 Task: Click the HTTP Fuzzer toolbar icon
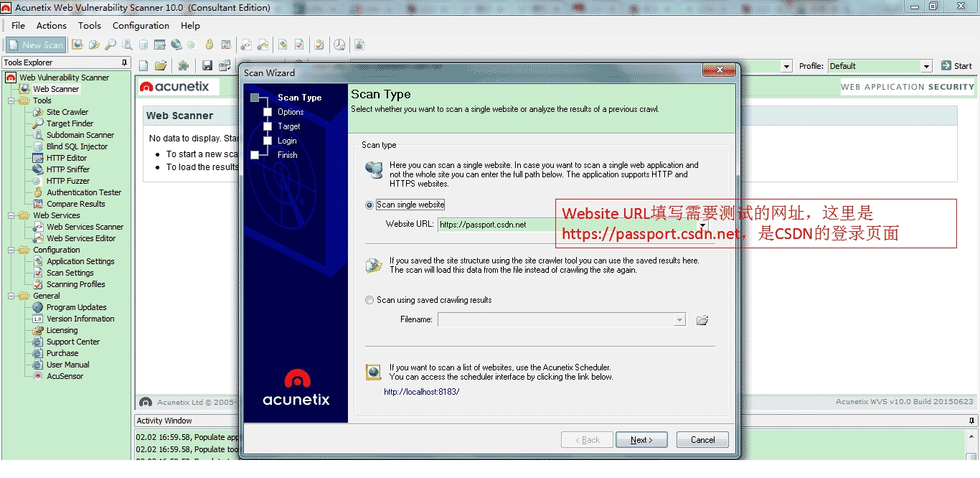pos(193,44)
